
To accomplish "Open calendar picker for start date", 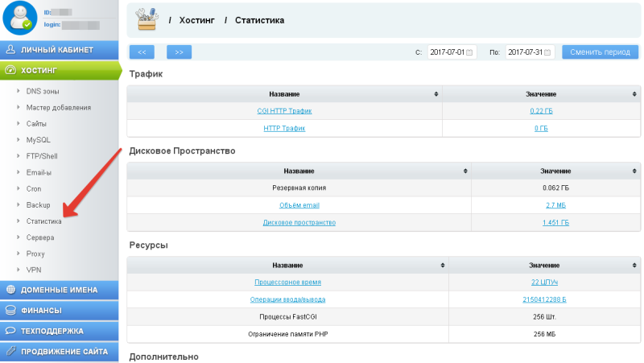I will [x=470, y=52].
